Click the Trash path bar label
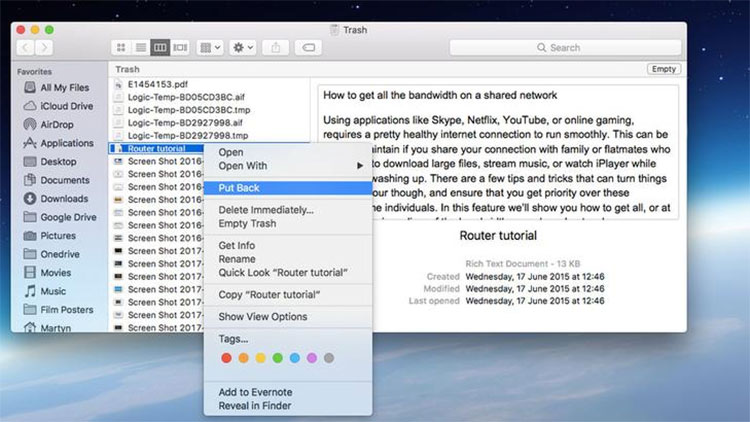Image resolution: width=750 pixels, height=422 pixels. 127,69
